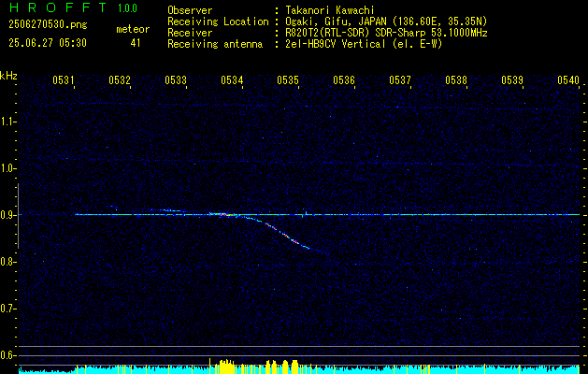
Task: Click the 0534 time marker
Action: pyautogui.click(x=232, y=80)
